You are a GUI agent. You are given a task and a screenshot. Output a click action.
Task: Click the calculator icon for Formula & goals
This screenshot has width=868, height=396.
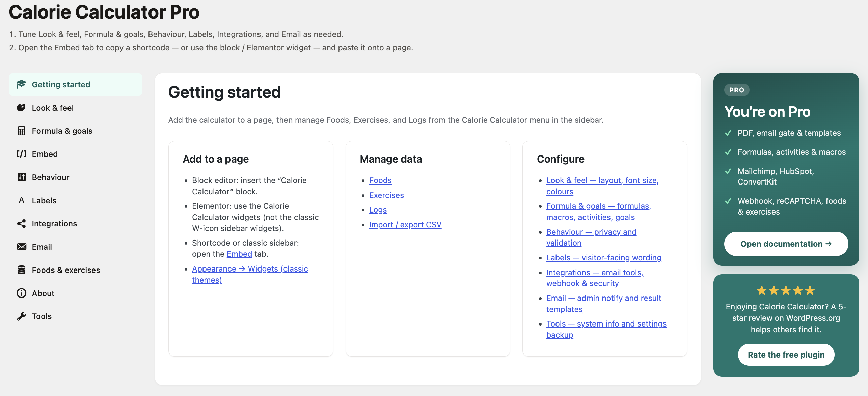coord(21,131)
